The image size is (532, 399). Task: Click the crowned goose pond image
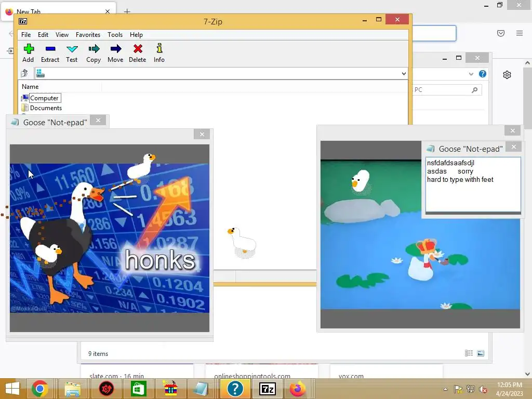tap(420, 234)
